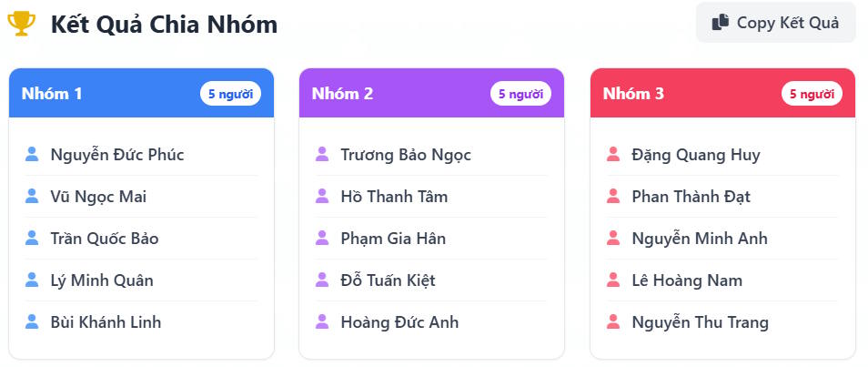Click the Nhóm 2 purple header
This screenshot has height=367, width=868.
click(400, 93)
